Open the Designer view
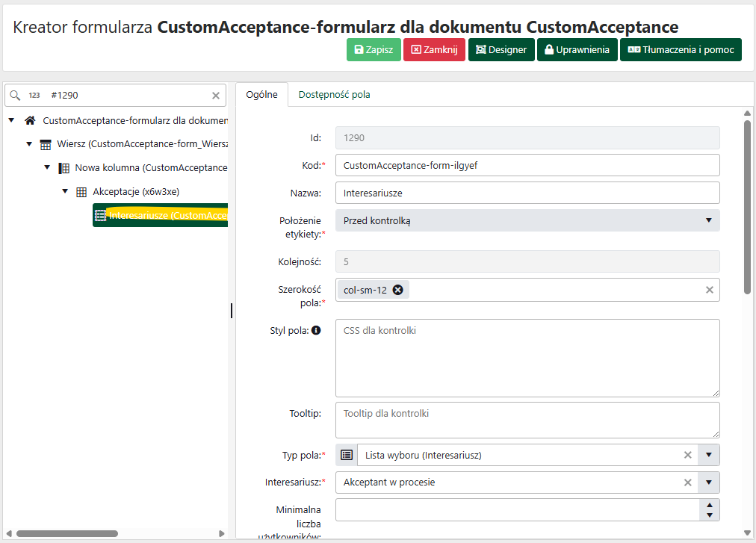 501,50
